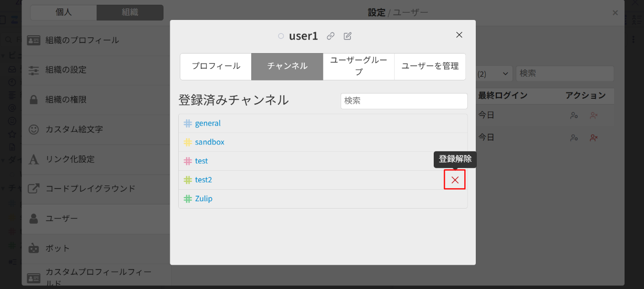Image resolution: width=644 pixels, height=289 pixels.
Task: Click the lock icon for 組織の権限
Action: pyautogui.click(x=34, y=99)
